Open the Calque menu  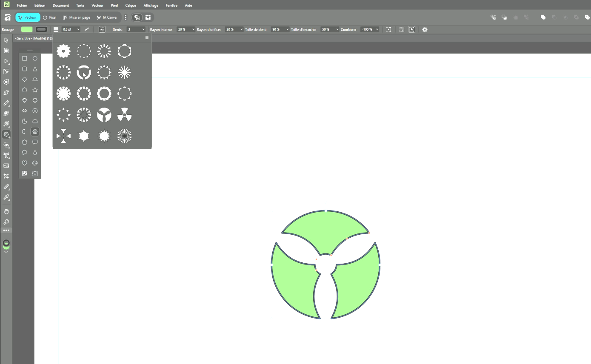pyautogui.click(x=131, y=6)
